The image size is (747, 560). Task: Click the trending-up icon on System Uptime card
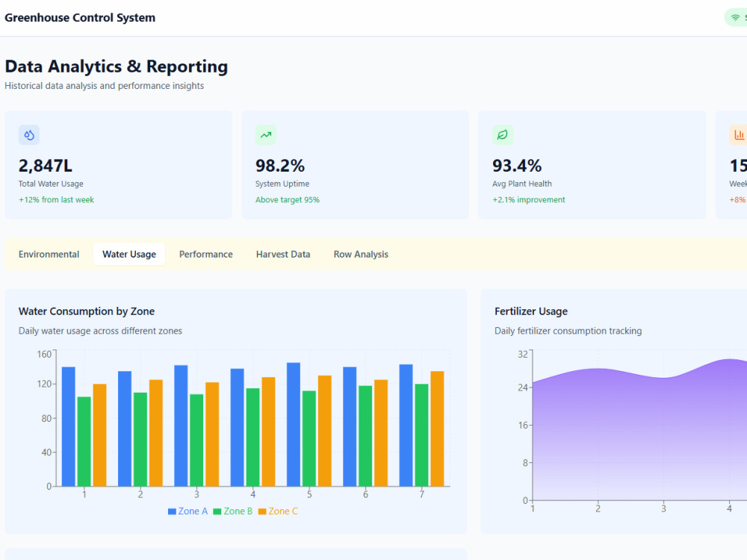[266, 134]
